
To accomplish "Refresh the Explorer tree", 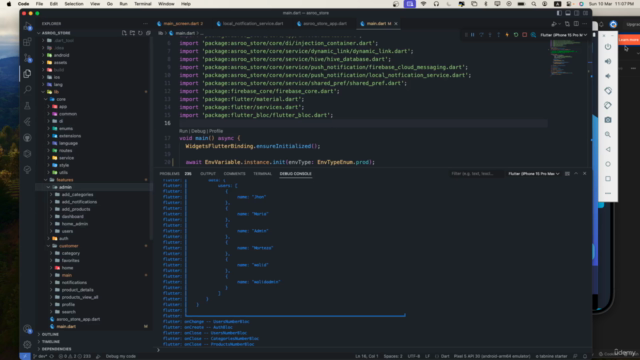I will pyautogui.click(x=140, y=33).
